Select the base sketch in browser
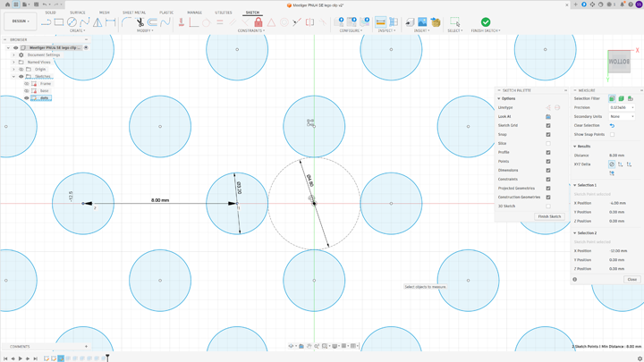 click(45, 90)
